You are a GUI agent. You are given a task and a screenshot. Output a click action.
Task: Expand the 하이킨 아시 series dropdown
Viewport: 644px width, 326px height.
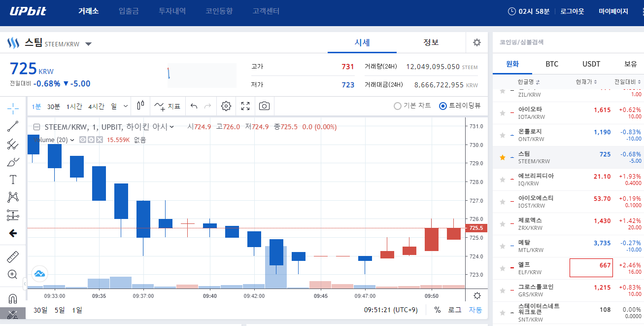pyautogui.click(x=172, y=127)
